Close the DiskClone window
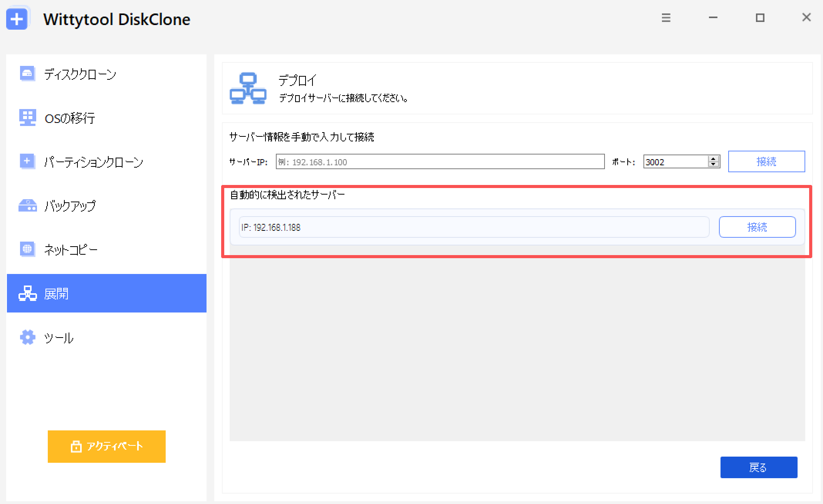The image size is (823, 504). coord(806,17)
